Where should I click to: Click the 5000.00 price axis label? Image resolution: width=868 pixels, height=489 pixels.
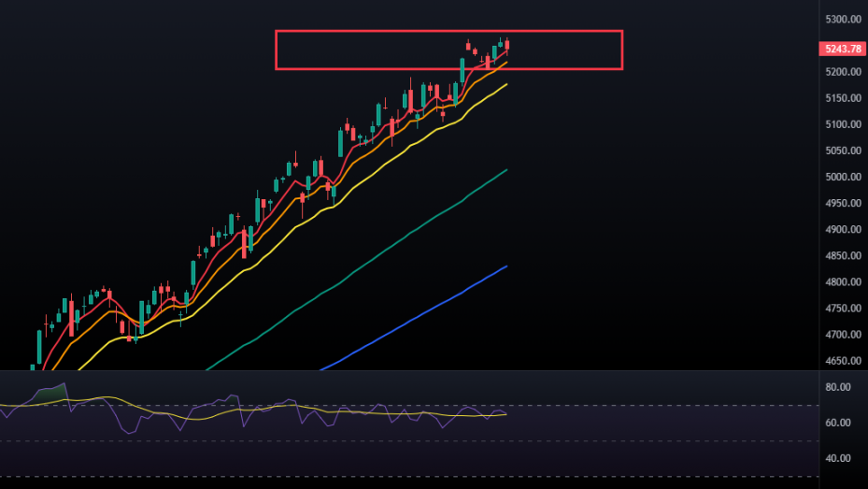click(x=843, y=178)
